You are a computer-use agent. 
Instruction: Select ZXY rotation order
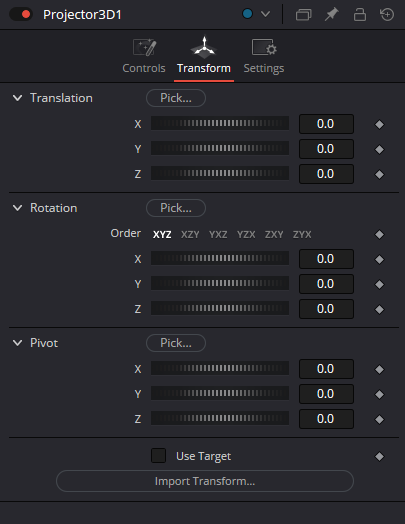(274, 235)
